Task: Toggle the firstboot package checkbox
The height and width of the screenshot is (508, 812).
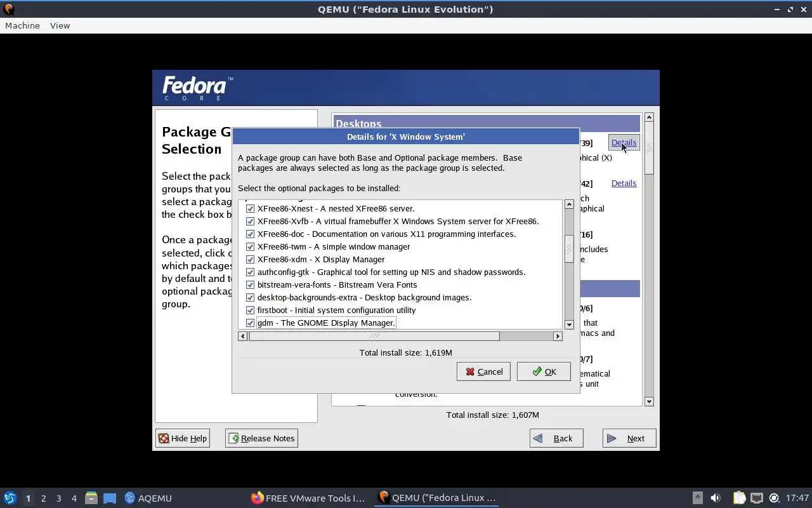Action: 250,310
